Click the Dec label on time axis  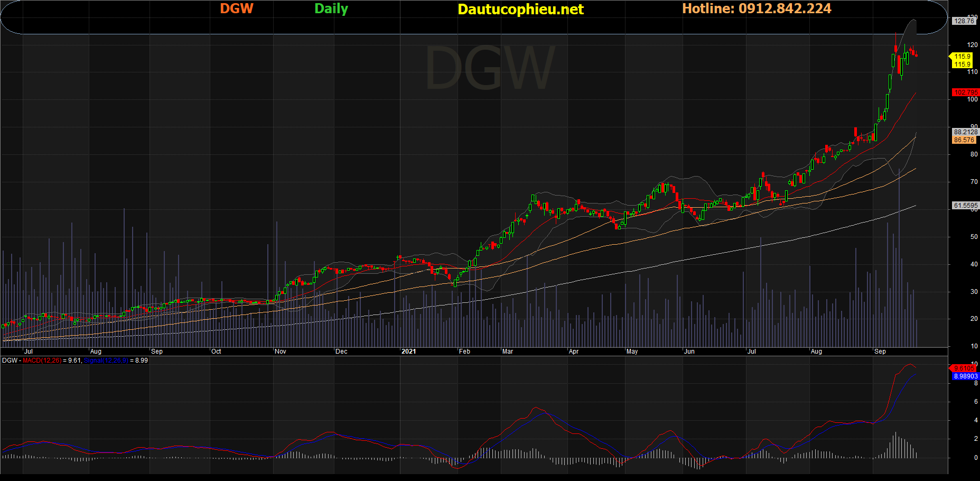click(x=341, y=351)
